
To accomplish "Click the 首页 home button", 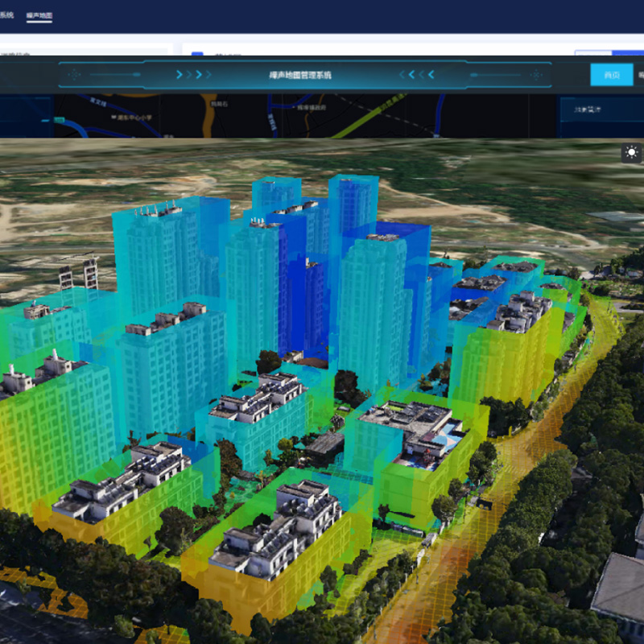I will click(x=611, y=75).
